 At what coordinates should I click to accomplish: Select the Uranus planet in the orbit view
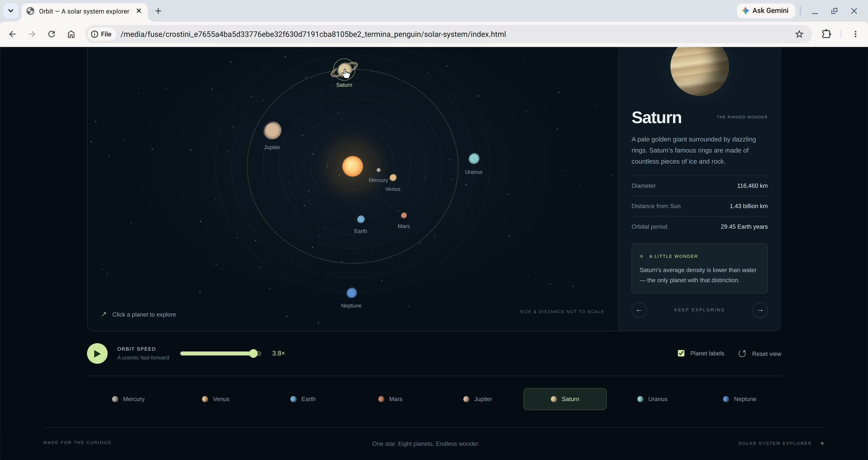pos(474,159)
